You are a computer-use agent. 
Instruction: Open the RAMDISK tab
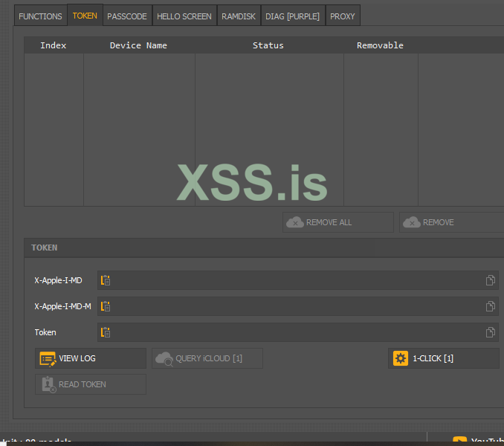239,16
